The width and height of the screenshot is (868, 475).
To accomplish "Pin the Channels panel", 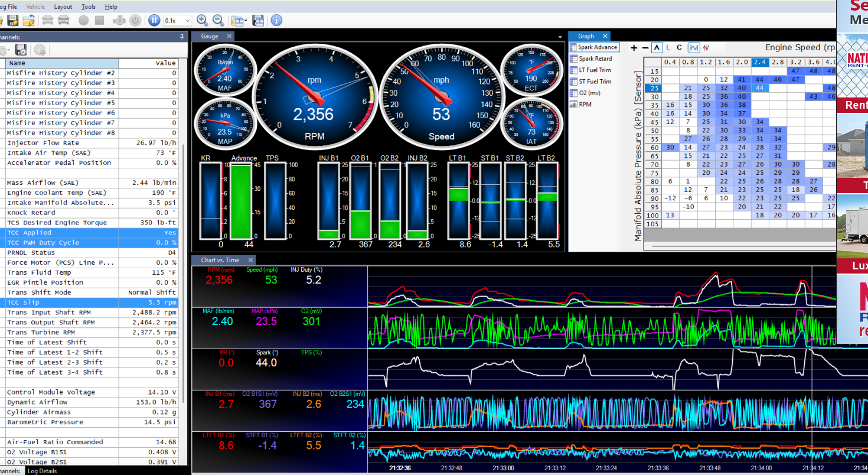I will point(182,37).
